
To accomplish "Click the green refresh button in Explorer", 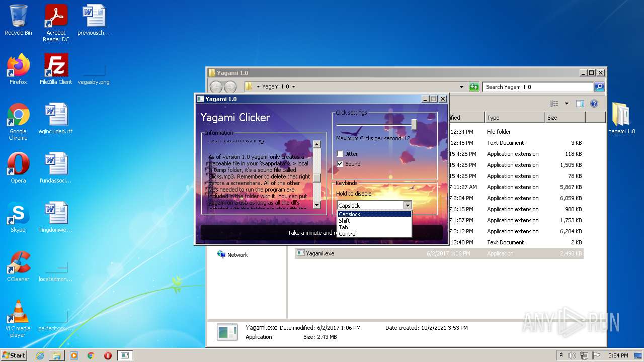I will (474, 87).
